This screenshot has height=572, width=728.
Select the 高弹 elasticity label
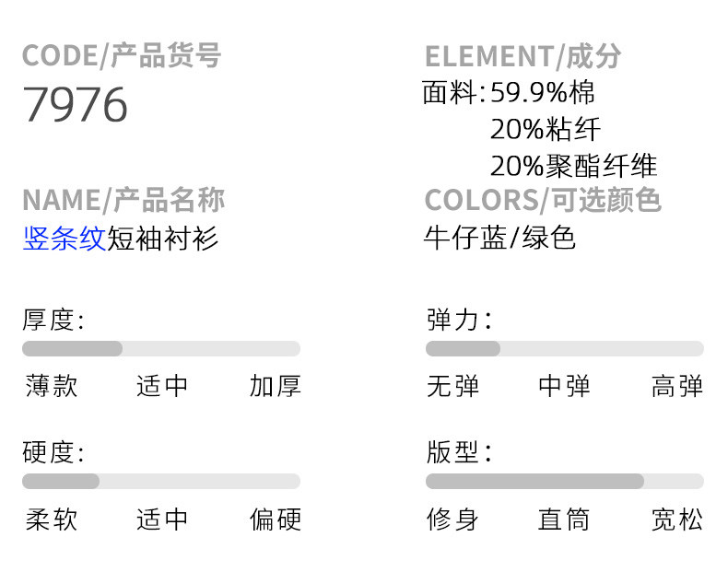676,386
